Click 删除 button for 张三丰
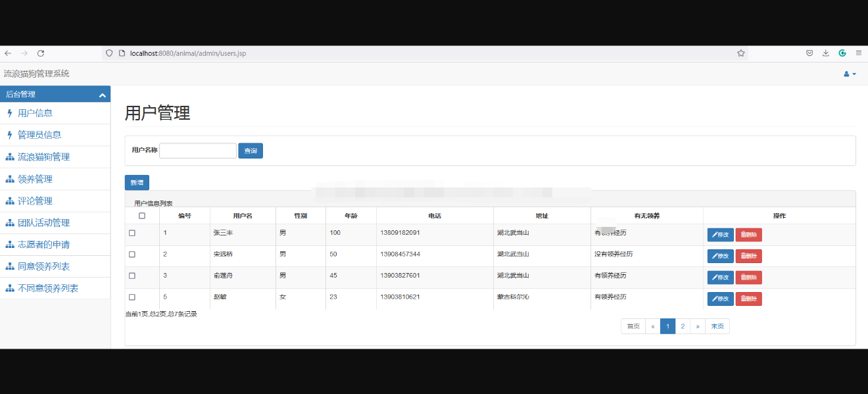Viewport: 868px width, 394px height. click(x=749, y=235)
